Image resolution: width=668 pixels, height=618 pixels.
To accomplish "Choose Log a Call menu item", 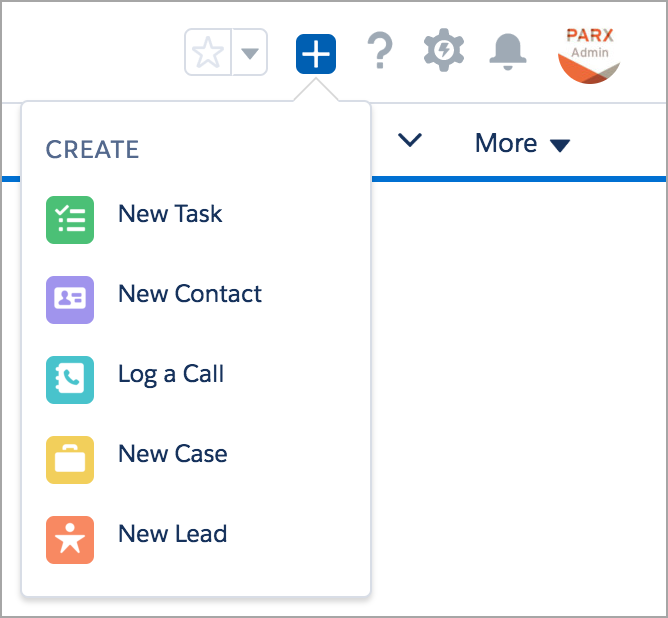I will pos(171,374).
